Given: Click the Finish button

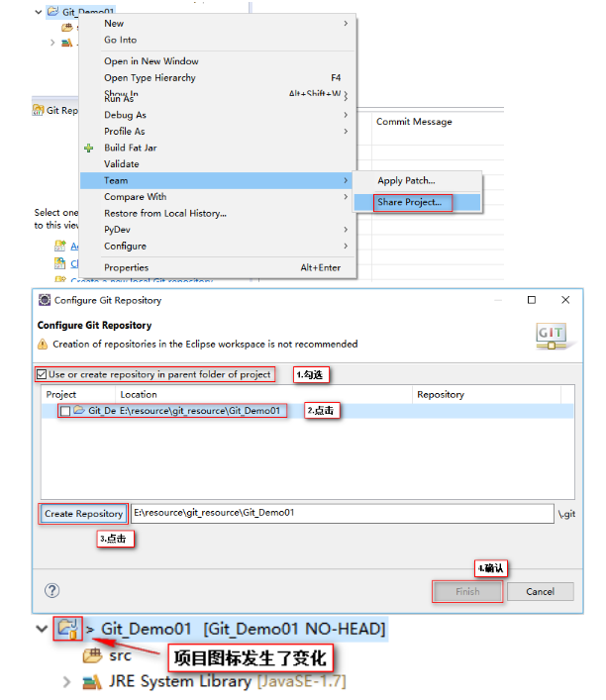Looking at the screenshot, I should click(467, 591).
